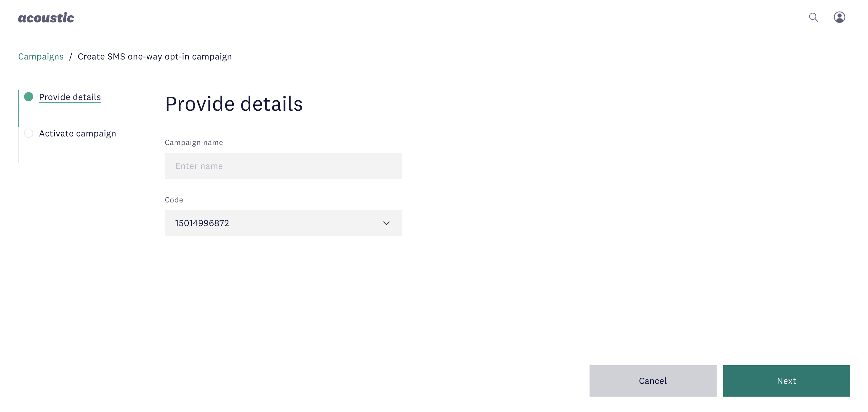The image size is (868, 412).
Task: Open the Provide details step label
Action: point(70,97)
